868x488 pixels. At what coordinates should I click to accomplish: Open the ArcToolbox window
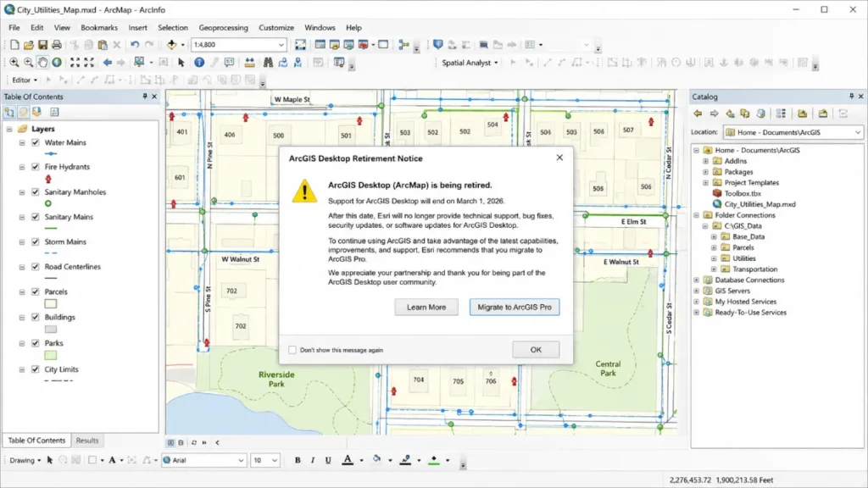point(363,45)
